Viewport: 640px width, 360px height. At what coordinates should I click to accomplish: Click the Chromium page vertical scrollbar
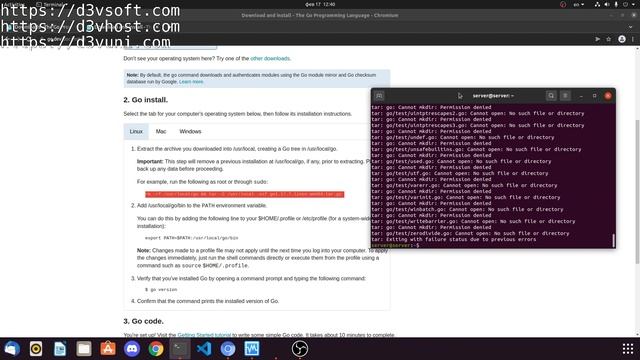pyautogui.click(x=638, y=192)
